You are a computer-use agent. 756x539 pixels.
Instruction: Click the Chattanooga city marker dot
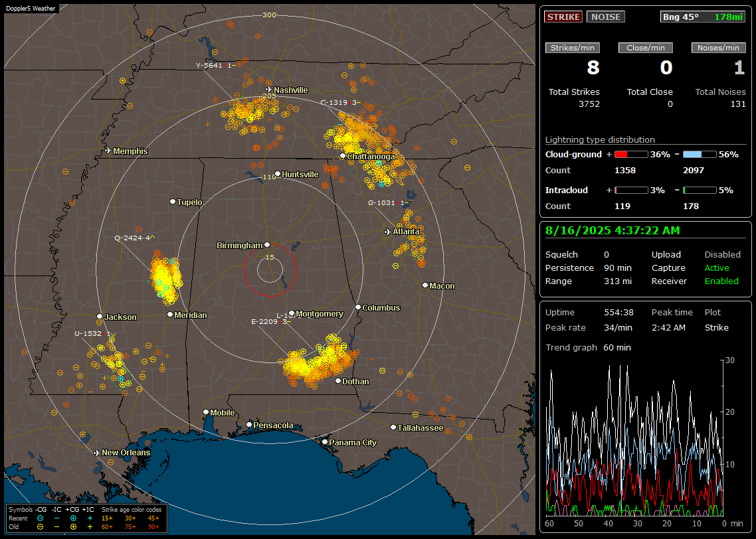click(x=342, y=156)
